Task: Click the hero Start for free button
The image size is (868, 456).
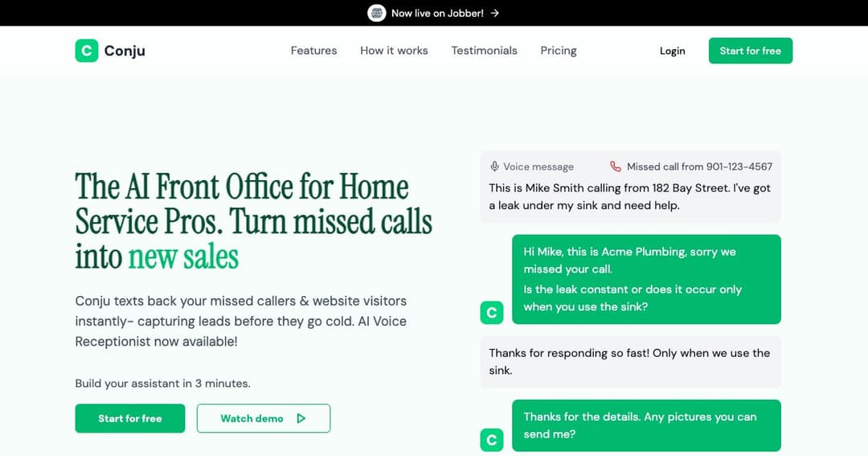Action: coord(130,418)
